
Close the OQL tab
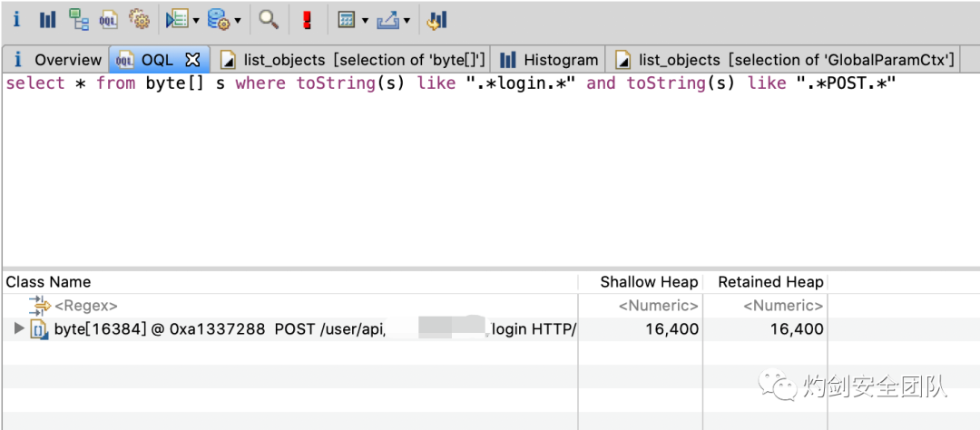(194, 60)
